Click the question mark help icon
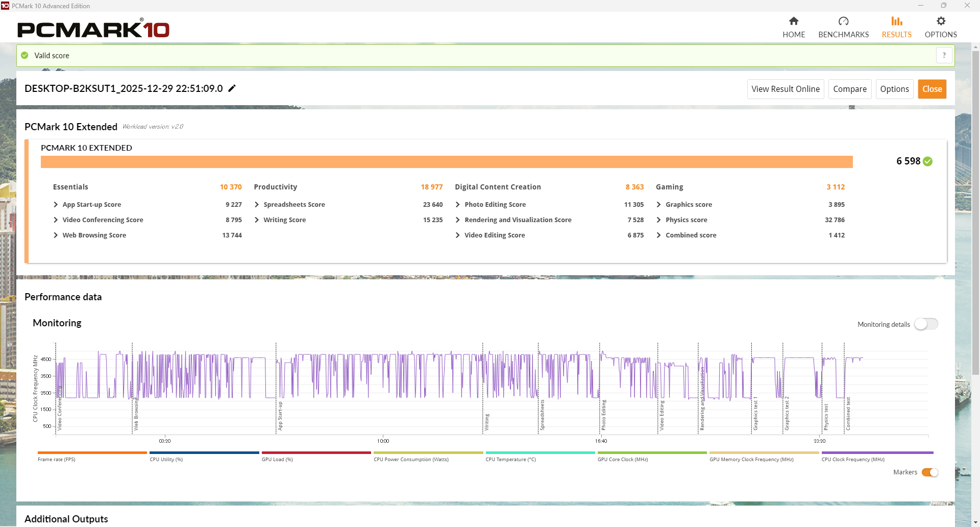 coord(944,55)
